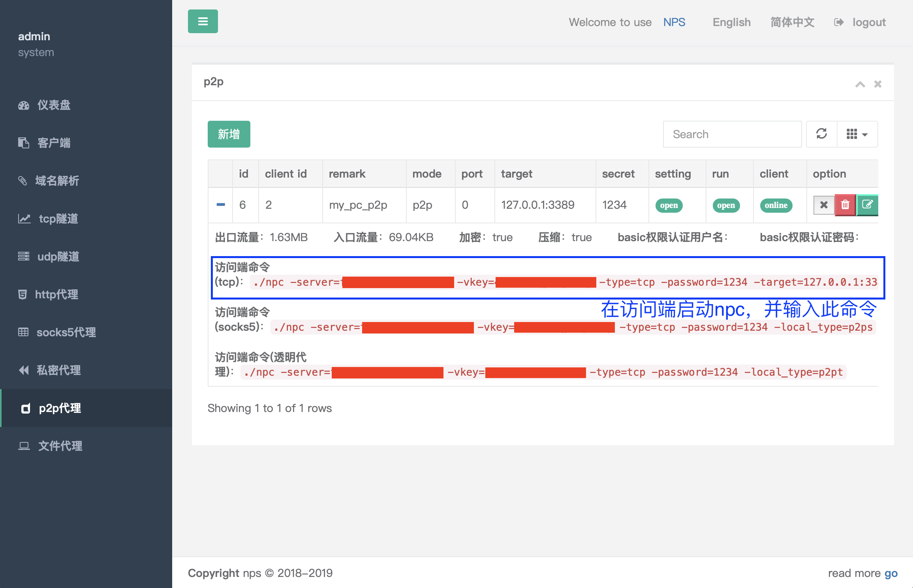Screen dimensions: 913x588
Task: Click the 新增 add button
Action: 229,134
